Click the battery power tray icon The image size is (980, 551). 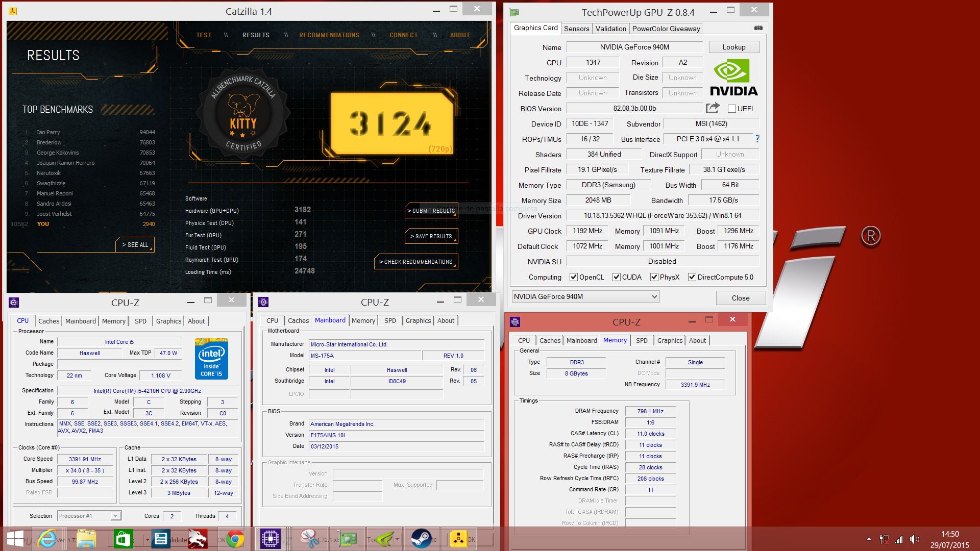point(885,539)
